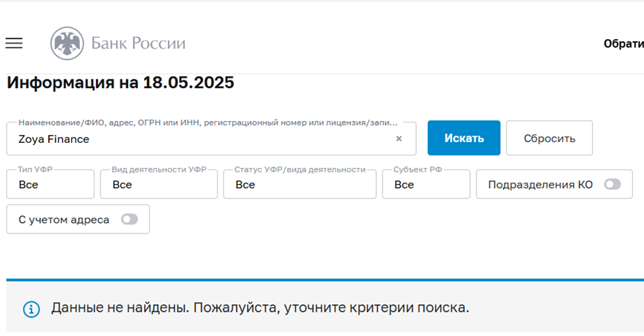Click the "Данные не найдены" message text

click(x=260, y=308)
